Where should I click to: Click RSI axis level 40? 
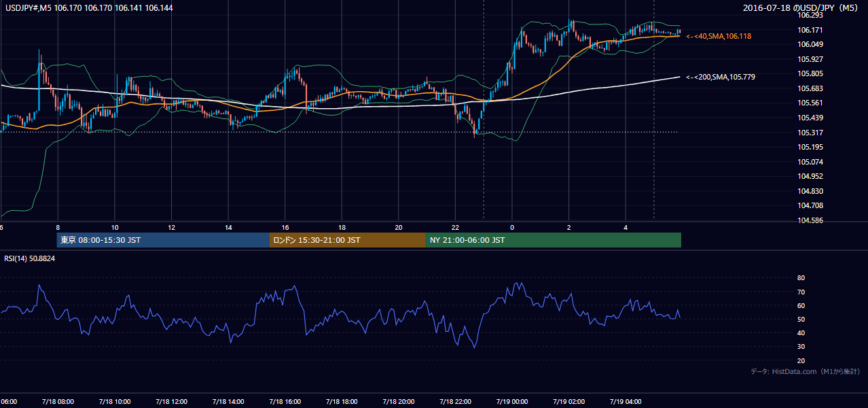click(x=801, y=333)
